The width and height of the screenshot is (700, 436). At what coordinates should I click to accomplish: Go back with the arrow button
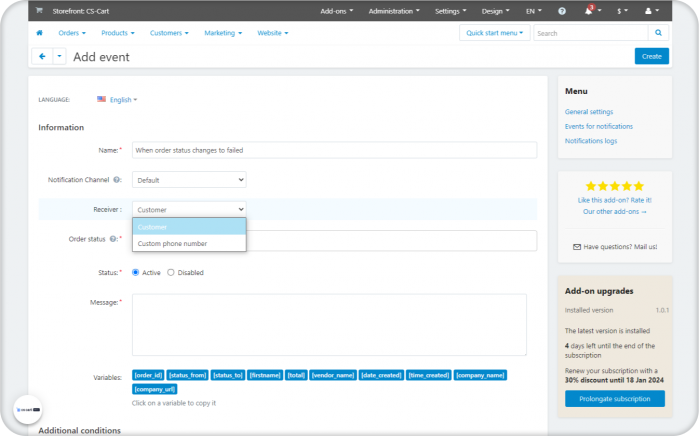point(42,57)
